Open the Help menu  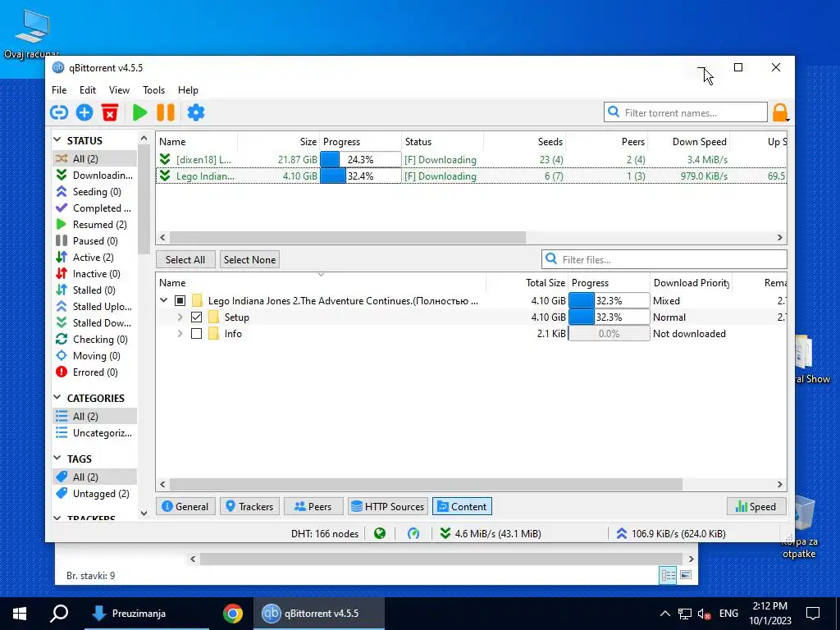coord(188,90)
